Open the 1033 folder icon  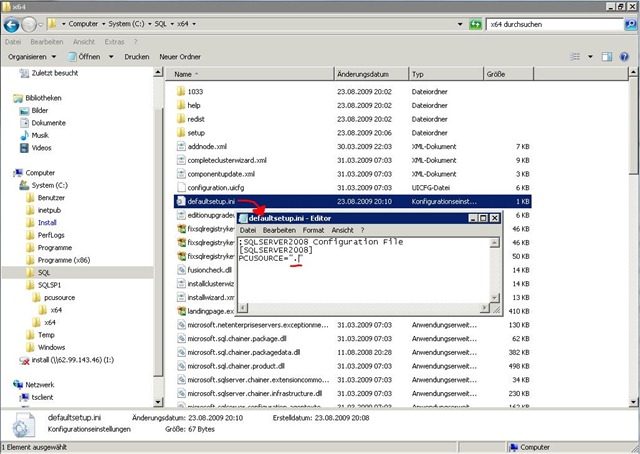pyautogui.click(x=180, y=90)
